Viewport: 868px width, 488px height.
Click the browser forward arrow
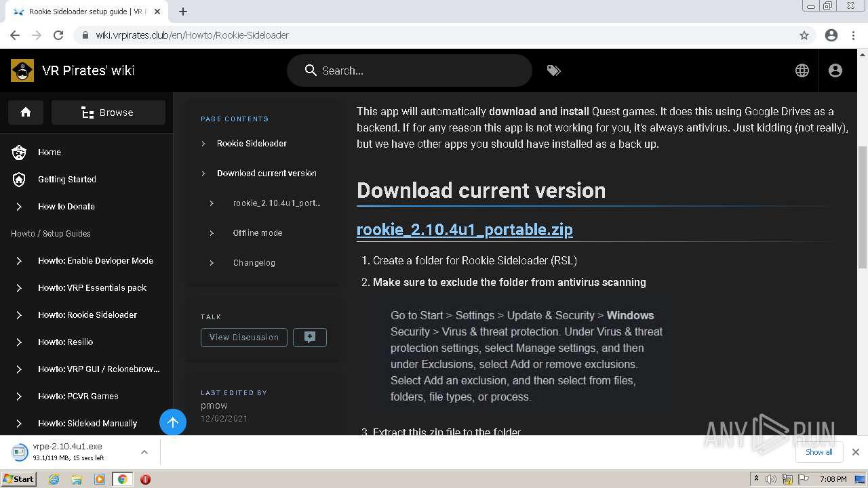[37, 35]
